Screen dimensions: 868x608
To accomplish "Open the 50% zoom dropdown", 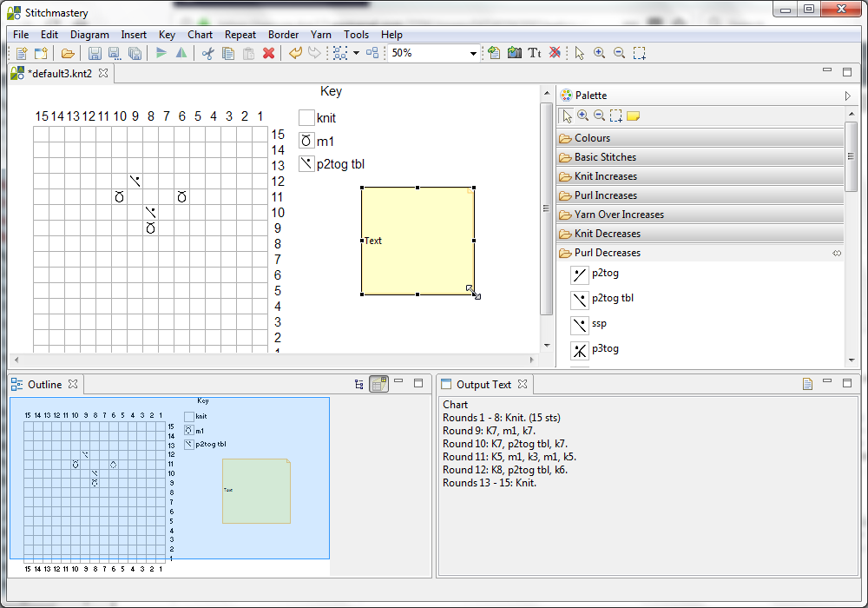I will click(474, 53).
